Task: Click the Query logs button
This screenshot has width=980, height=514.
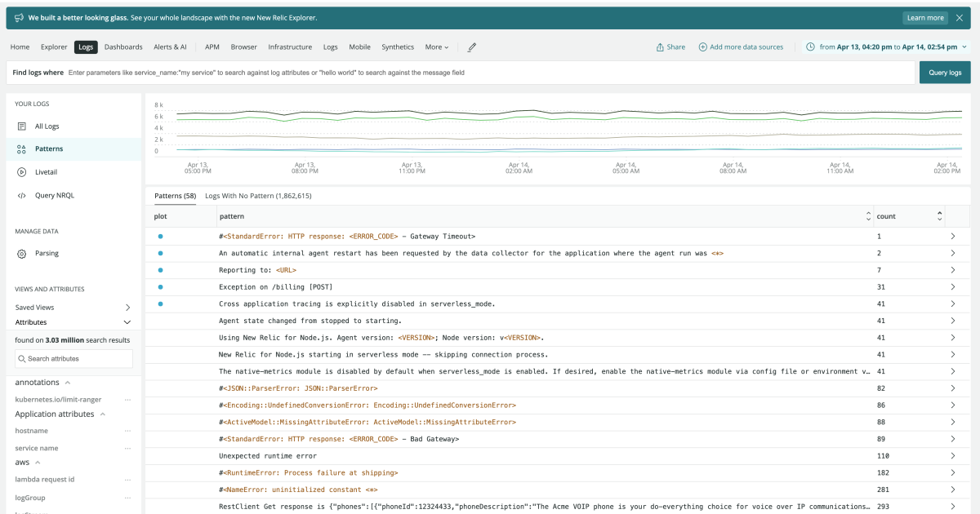Action: coord(944,72)
